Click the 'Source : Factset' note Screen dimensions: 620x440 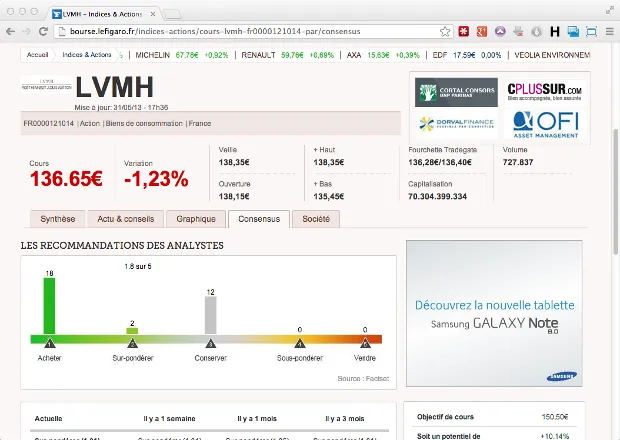tap(363, 379)
